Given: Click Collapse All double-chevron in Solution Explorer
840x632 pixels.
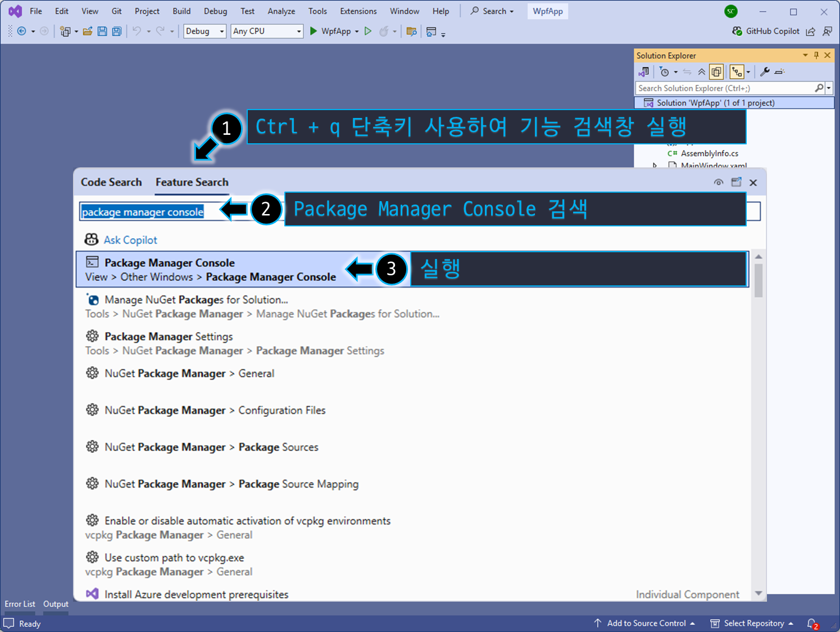Looking at the screenshot, I should [701, 72].
